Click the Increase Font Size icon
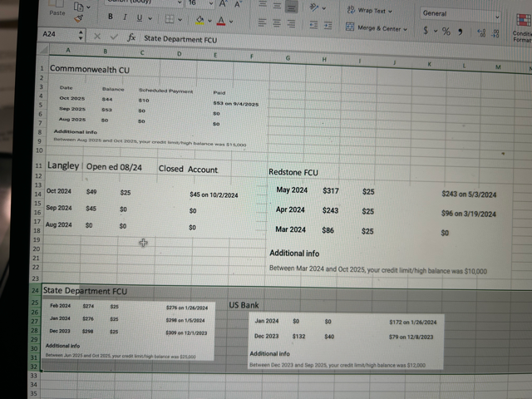 223,3
